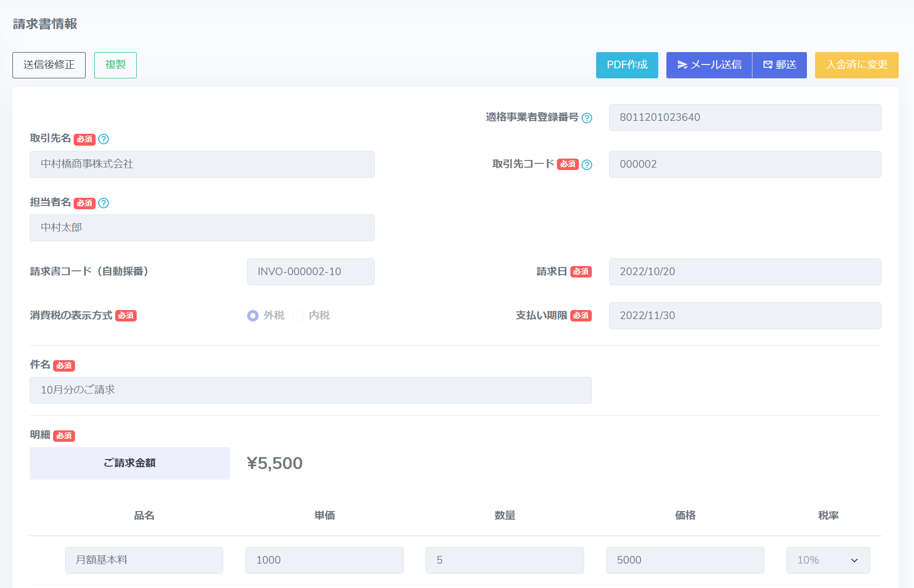The width and height of the screenshot is (914, 588).
Task: Click the 請求書コード（自動採番） label
Action: click(x=89, y=272)
